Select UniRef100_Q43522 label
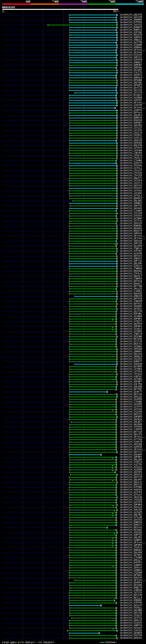 pyautogui.click(x=131, y=308)
